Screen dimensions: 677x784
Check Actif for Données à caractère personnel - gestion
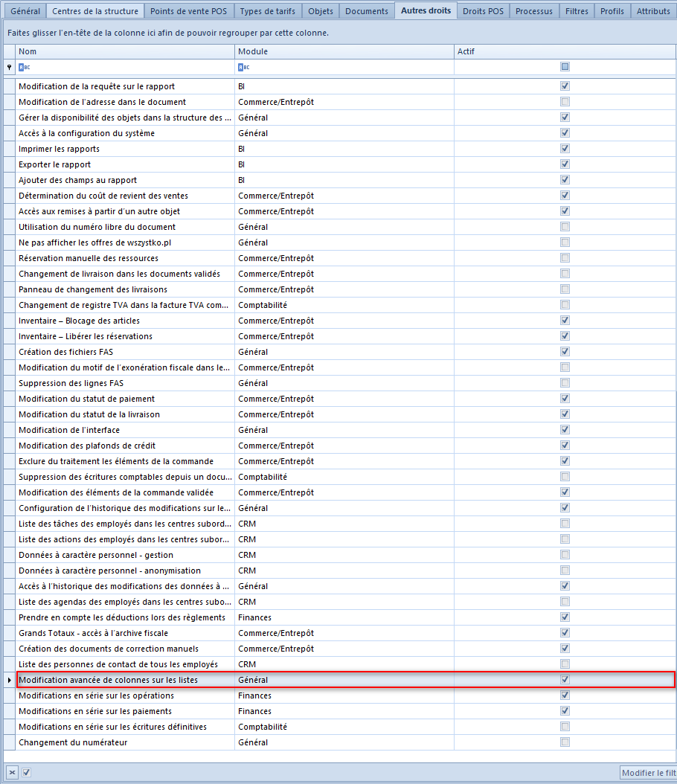(x=565, y=554)
